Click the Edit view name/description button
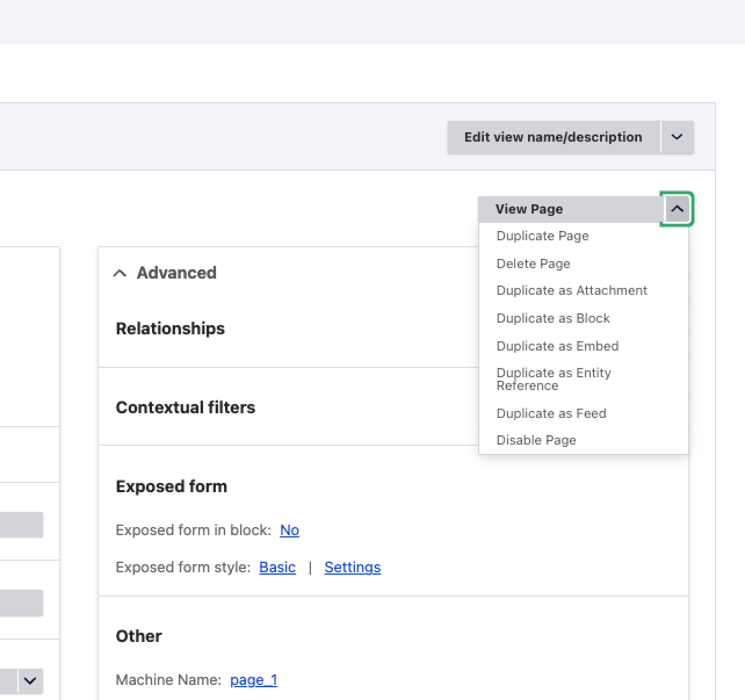The width and height of the screenshot is (745, 700). (x=553, y=138)
